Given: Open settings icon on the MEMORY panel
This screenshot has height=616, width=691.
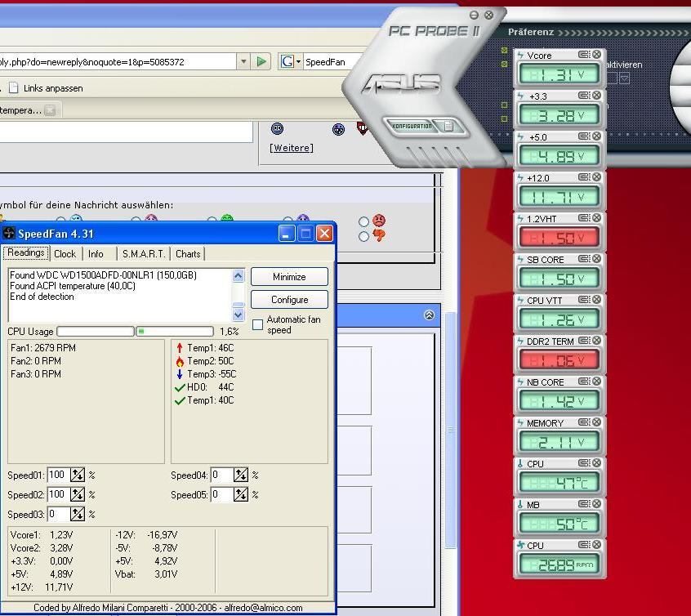Looking at the screenshot, I should point(584,422).
